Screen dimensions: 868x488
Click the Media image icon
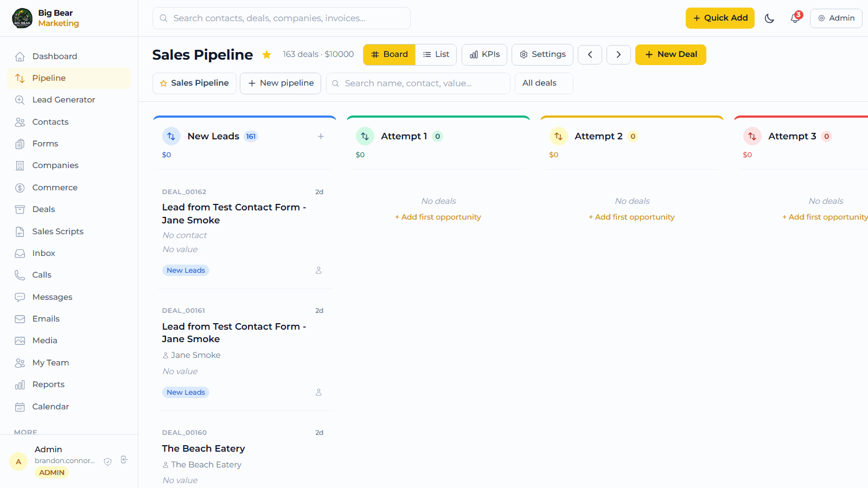click(20, 341)
